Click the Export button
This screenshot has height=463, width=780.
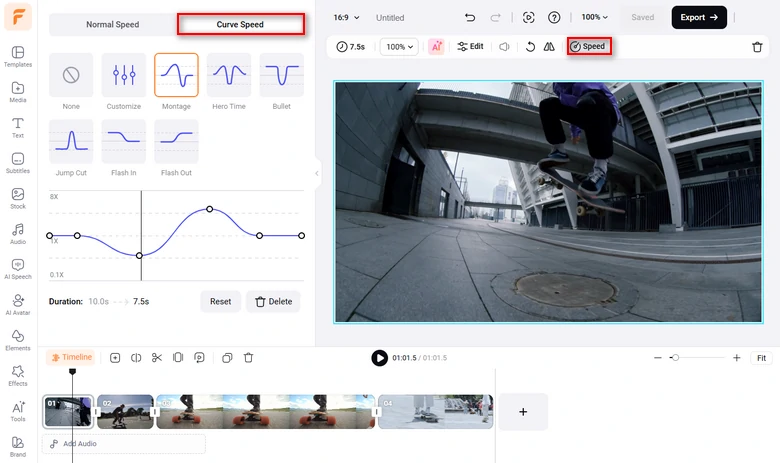tap(699, 17)
